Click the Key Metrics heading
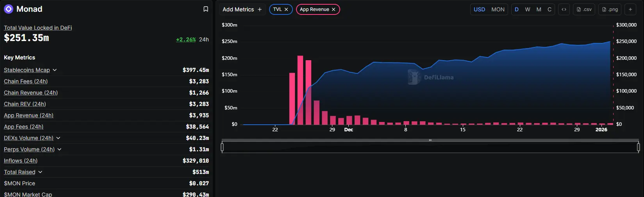The image size is (644, 197). 20,57
